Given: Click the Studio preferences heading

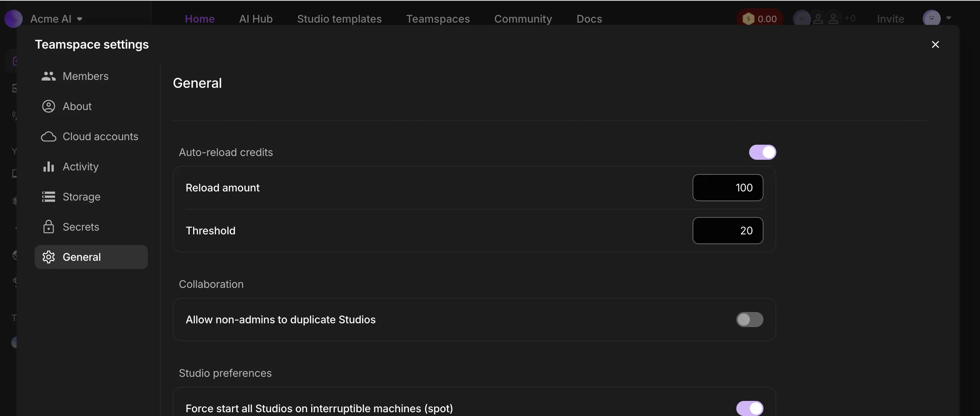Looking at the screenshot, I should tap(225, 373).
